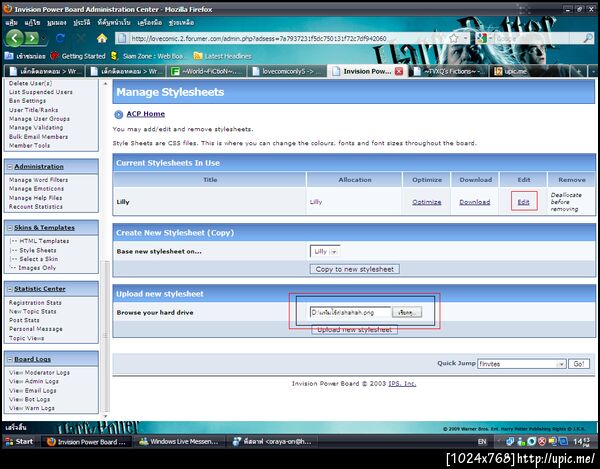The width and height of the screenshot is (600, 469).
Task: Open View Admin Logs link
Action: (x=34, y=381)
